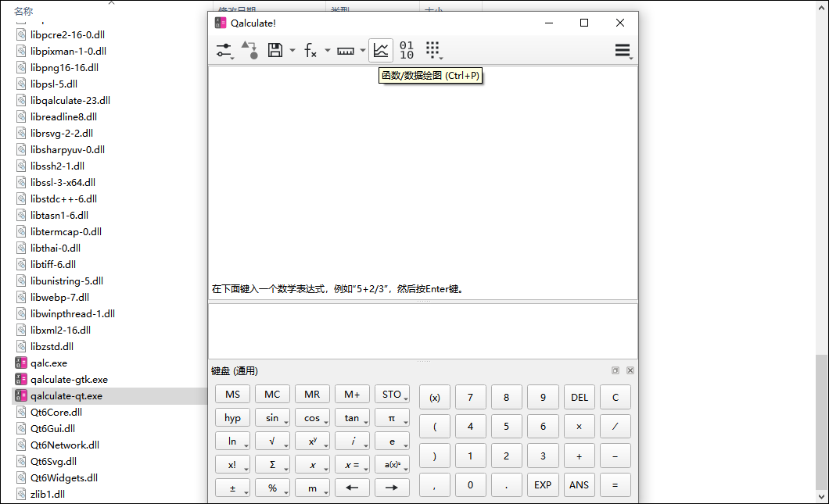829x504 pixels.
Task: Click the EXP key
Action: pyautogui.click(x=543, y=485)
